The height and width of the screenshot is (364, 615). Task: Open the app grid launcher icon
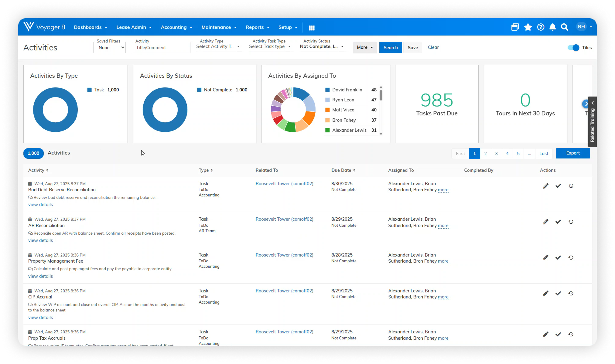(x=312, y=28)
